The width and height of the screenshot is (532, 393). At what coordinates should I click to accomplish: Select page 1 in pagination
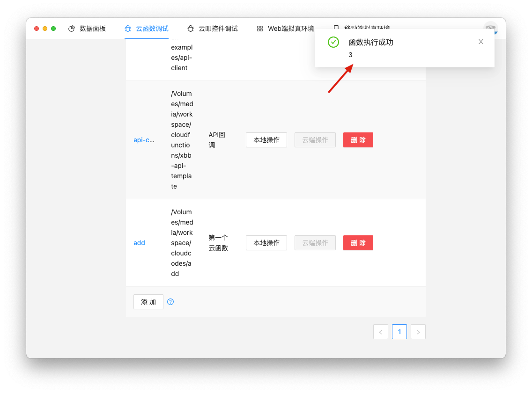coord(399,332)
